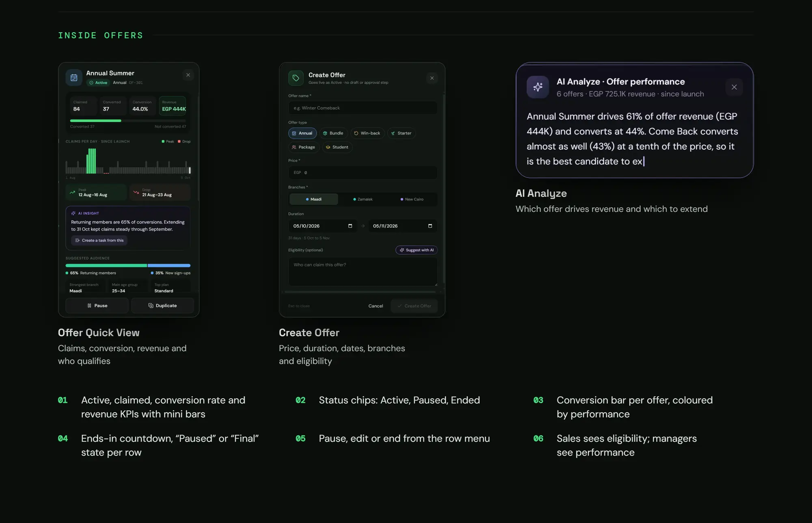The image size is (812, 523).
Task: Click the sparkle icon in AI Analyze card
Action: (538, 87)
